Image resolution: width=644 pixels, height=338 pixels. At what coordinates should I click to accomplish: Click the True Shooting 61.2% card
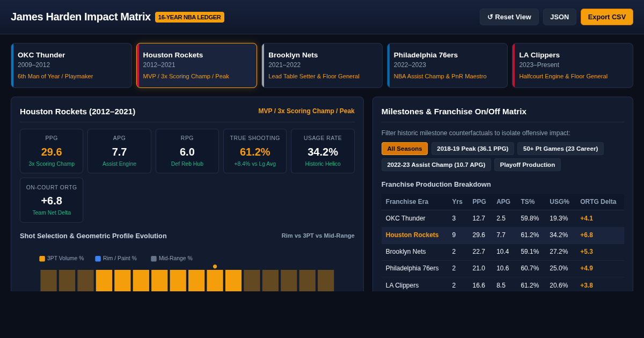pyautogui.click(x=255, y=151)
